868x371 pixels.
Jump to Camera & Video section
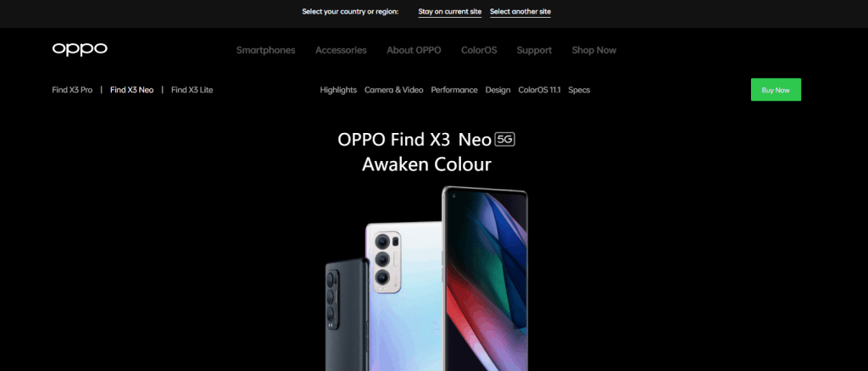393,90
